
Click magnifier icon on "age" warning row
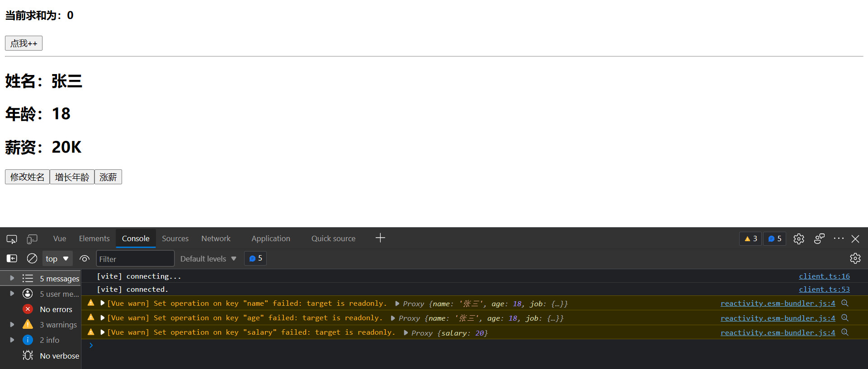tap(845, 318)
